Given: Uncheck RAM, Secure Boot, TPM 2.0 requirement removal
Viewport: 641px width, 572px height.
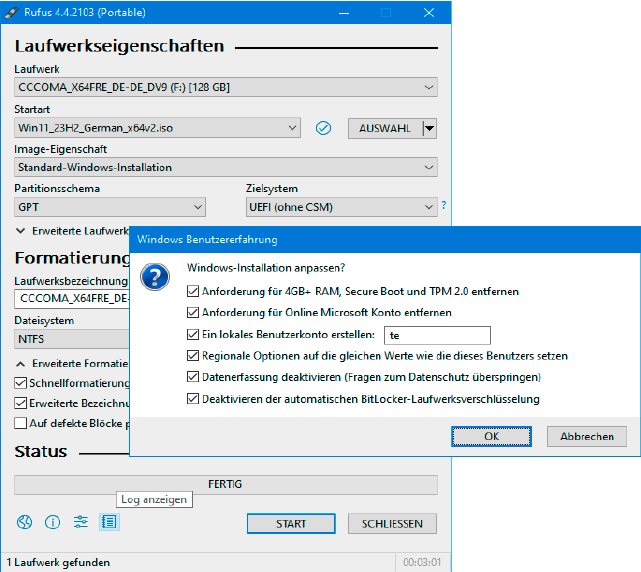Looking at the screenshot, I should 193,291.
